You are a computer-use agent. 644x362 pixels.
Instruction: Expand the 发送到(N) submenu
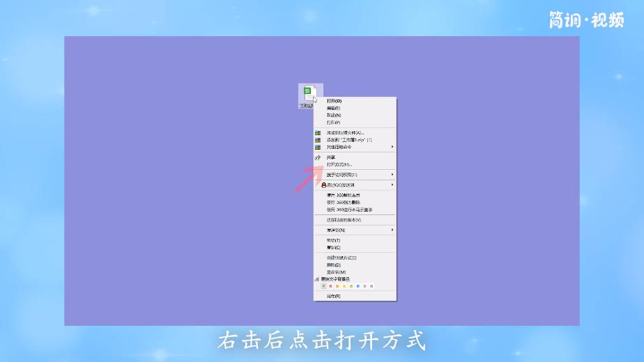tap(355, 230)
